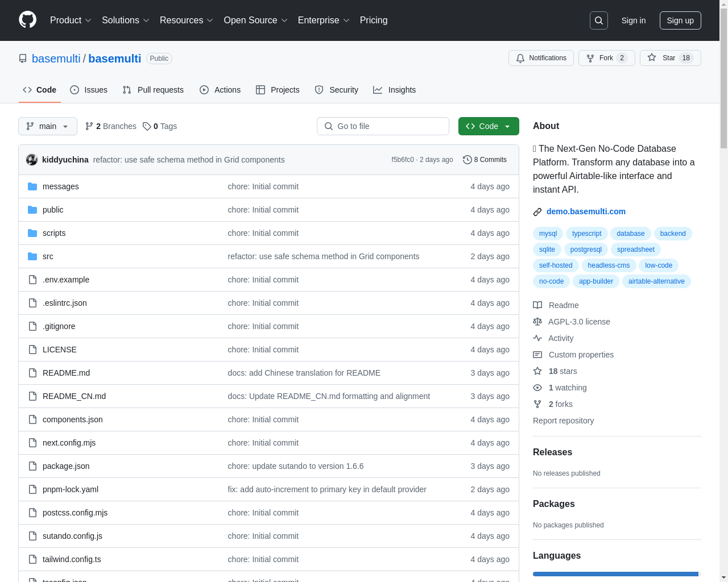
Task: Click the Sign up button
Action: (x=680, y=20)
